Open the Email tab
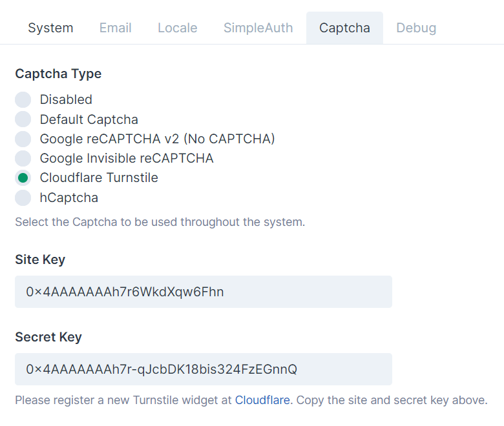Screen dimensions: 504x426 (116, 28)
